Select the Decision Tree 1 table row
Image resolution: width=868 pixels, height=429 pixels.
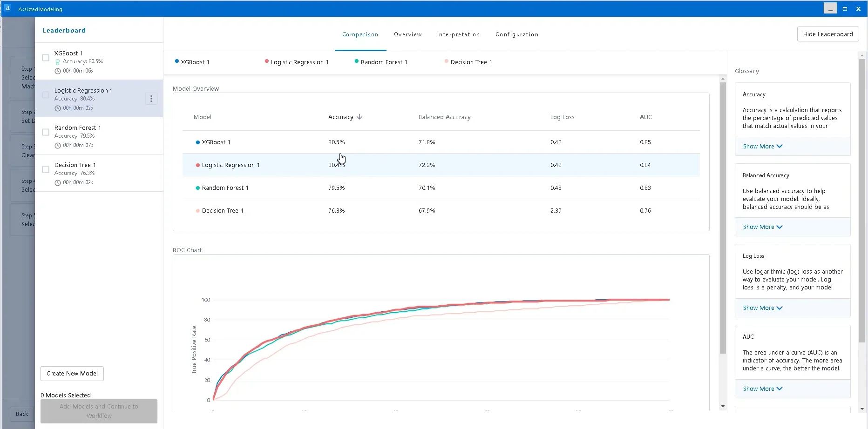(x=441, y=211)
